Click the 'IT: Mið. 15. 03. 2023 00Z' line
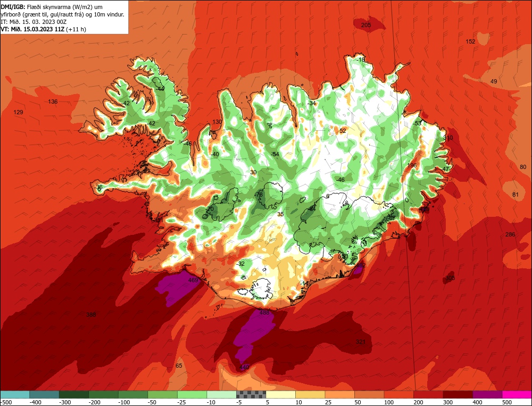 (x=33, y=22)
